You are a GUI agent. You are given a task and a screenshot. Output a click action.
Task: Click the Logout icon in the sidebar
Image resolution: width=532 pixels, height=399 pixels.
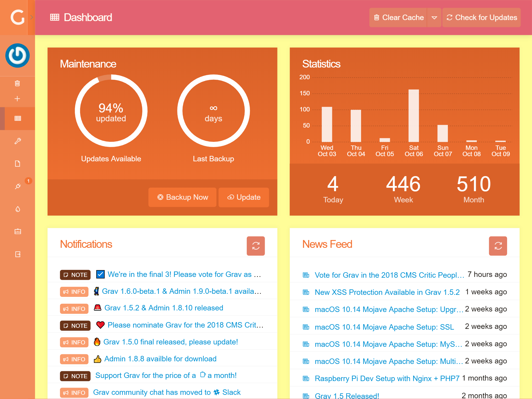pos(17,254)
